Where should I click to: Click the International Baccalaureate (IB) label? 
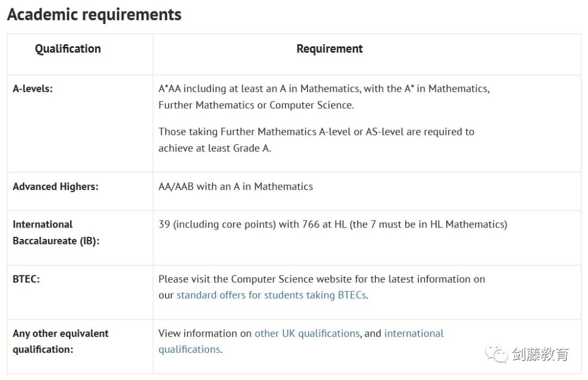(x=56, y=232)
